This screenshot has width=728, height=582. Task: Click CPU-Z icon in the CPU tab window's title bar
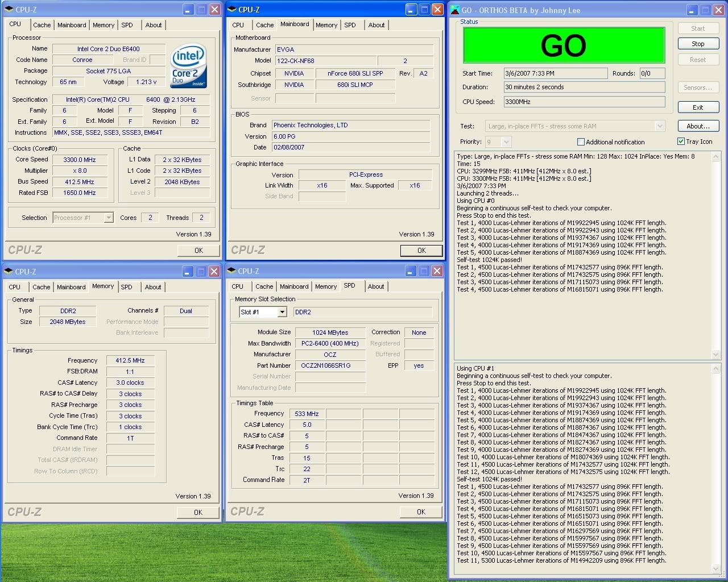pos(10,10)
